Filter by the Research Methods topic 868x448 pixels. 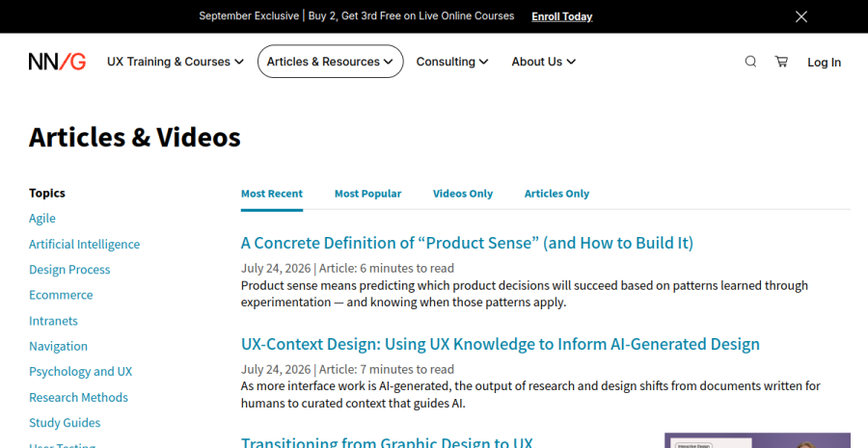[x=78, y=397]
